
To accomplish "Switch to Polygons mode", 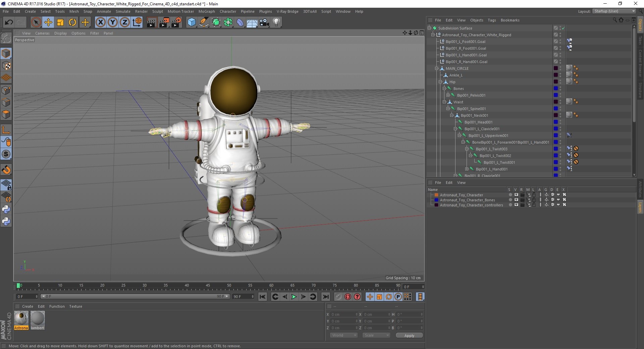I will pyautogui.click(x=6, y=114).
